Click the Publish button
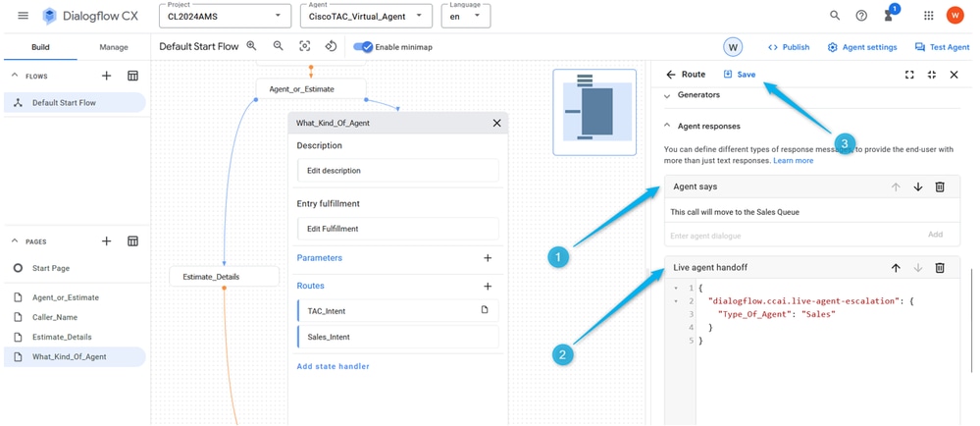The height and width of the screenshot is (426, 980). pyautogui.click(x=788, y=47)
